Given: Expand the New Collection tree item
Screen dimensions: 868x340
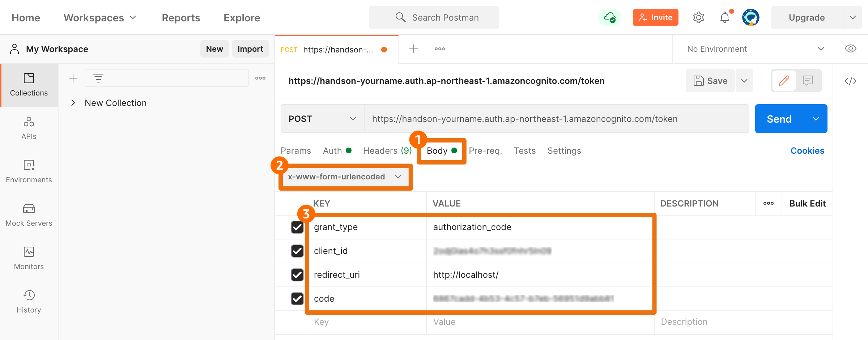Looking at the screenshot, I should click(x=73, y=103).
